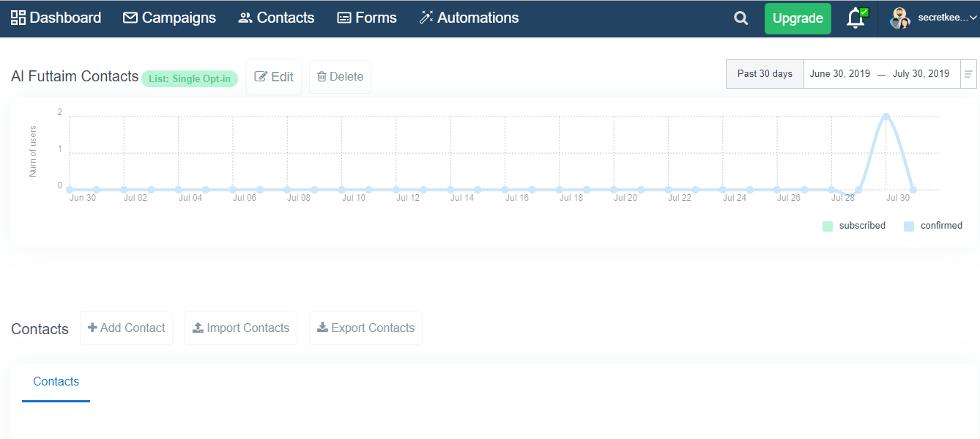Open the Campaigns section
This screenshot has width=980, height=439.
(169, 18)
